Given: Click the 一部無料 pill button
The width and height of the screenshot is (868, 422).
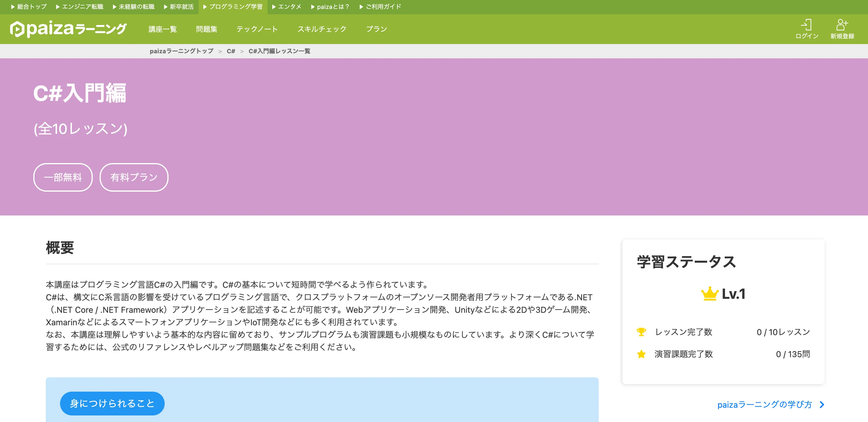Looking at the screenshot, I should [x=63, y=177].
